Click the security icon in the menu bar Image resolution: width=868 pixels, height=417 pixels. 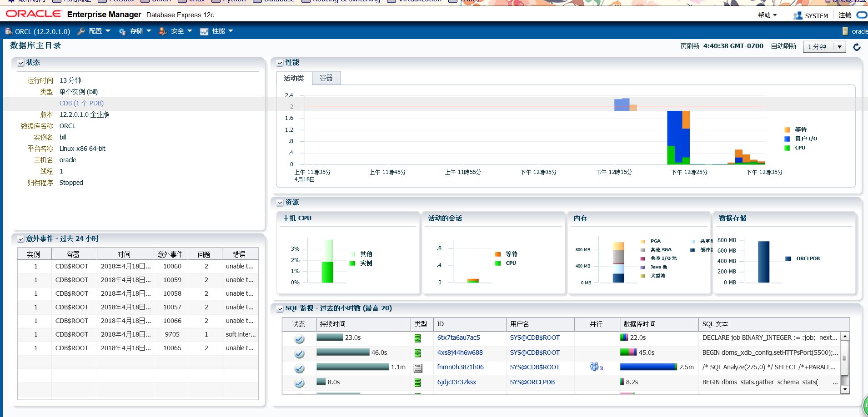[x=163, y=31]
